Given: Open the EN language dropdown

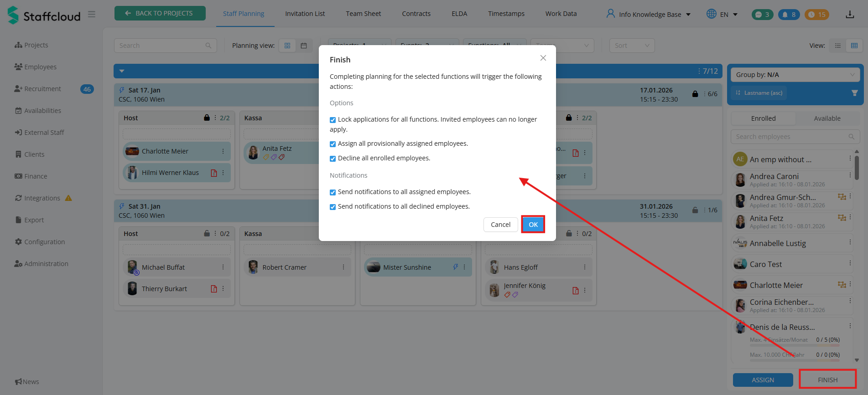Looking at the screenshot, I should (x=722, y=14).
